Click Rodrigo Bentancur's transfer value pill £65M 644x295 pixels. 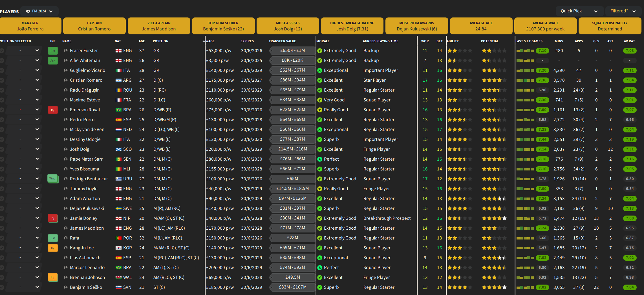click(293, 179)
